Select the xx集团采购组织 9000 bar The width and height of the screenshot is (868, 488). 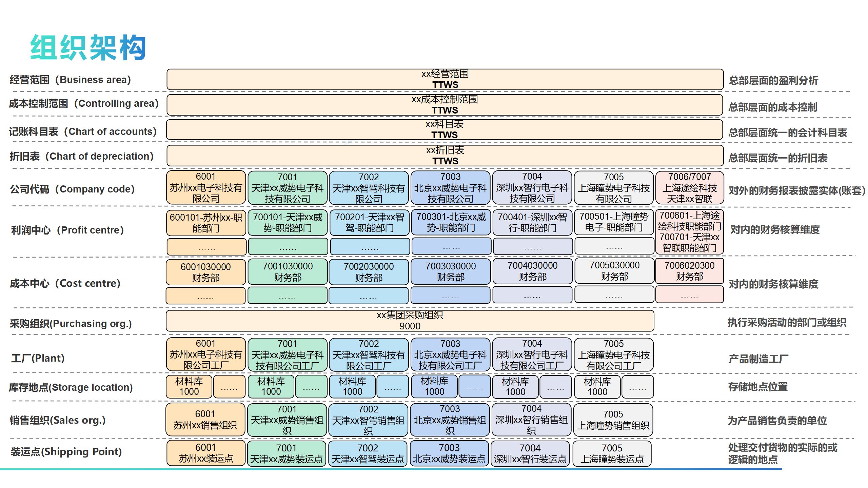tap(410, 321)
